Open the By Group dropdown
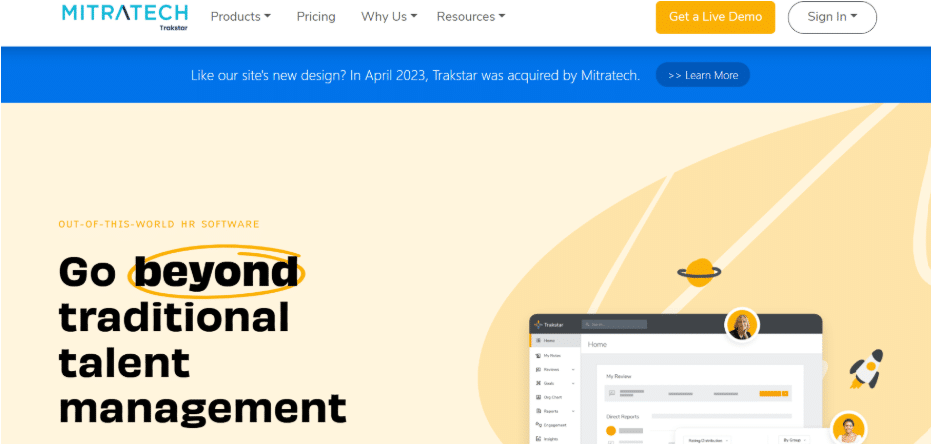The height and width of the screenshot is (444, 931). (794, 440)
